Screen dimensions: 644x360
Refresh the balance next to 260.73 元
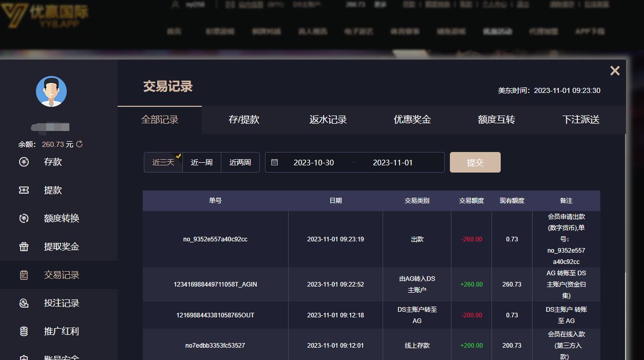(79, 144)
